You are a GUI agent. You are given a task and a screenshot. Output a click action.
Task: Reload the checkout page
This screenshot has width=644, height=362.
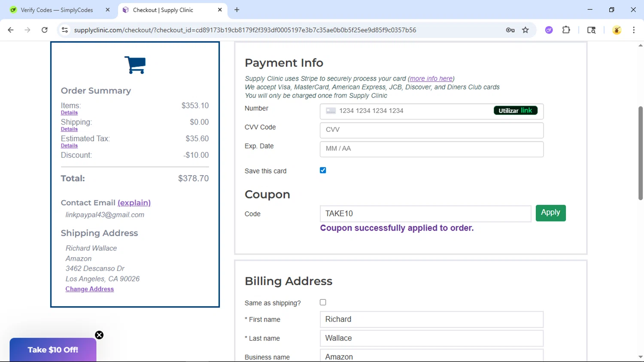tap(45, 30)
